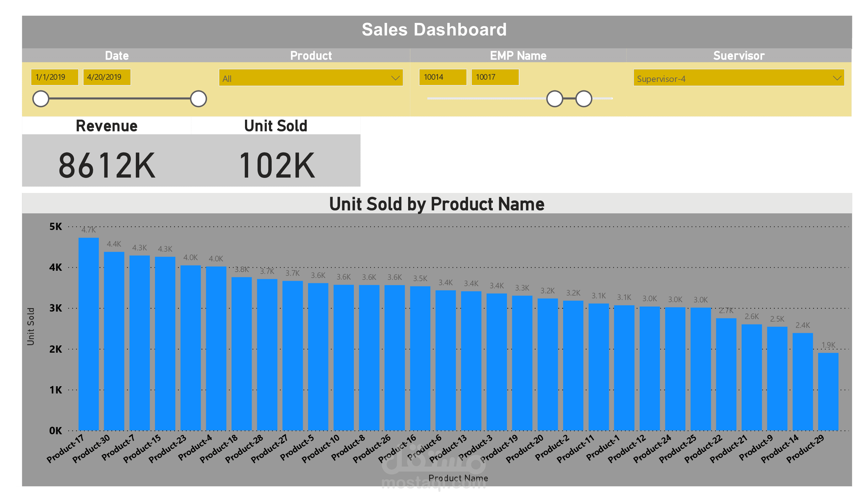The height and width of the screenshot is (502, 868).
Task: Select the Product-12 bar
Action: click(650, 368)
